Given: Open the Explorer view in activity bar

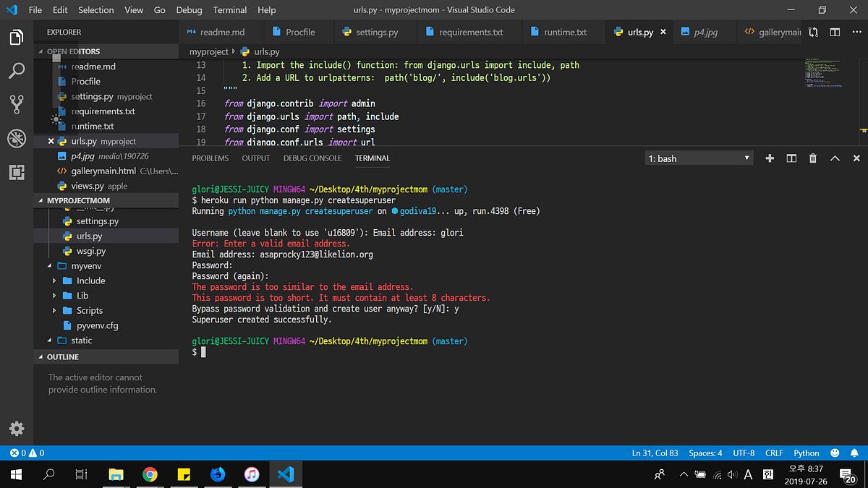Looking at the screenshot, I should point(17,38).
